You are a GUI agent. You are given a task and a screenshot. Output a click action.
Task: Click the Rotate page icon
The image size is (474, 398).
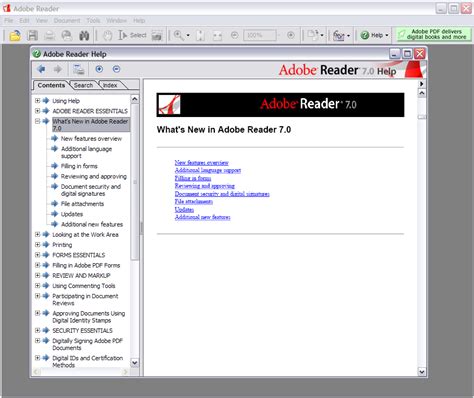[x=313, y=35]
